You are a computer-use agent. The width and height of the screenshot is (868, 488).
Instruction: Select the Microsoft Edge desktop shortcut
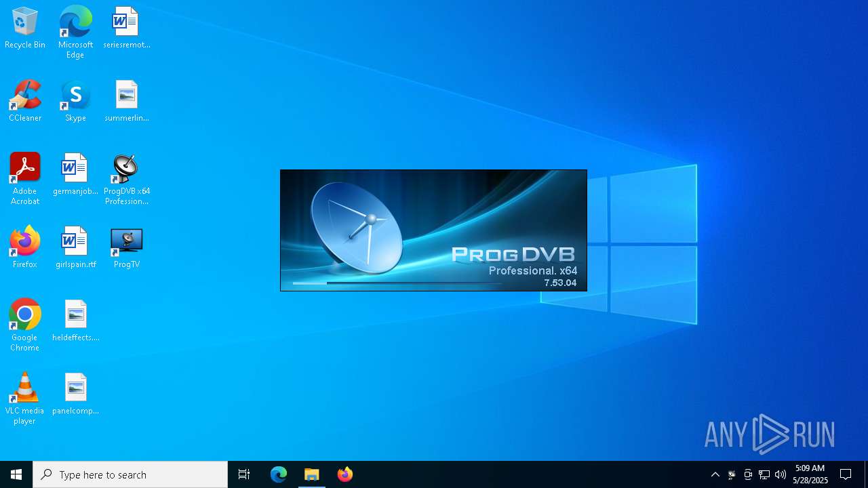point(75,33)
